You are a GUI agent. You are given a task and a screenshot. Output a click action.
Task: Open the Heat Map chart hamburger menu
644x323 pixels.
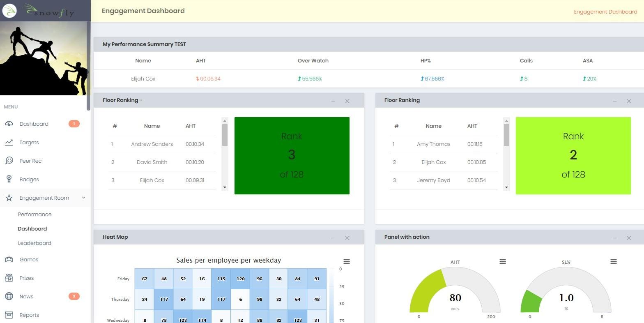[347, 262]
